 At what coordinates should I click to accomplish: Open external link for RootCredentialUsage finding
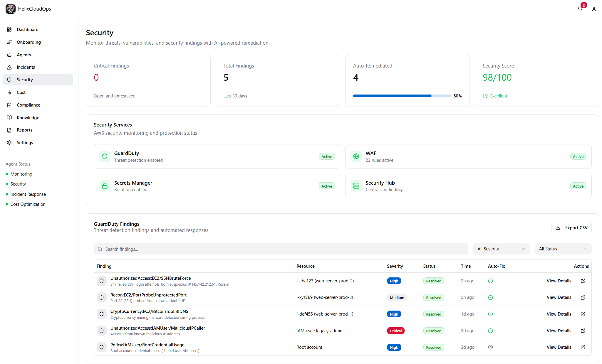point(583,347)
